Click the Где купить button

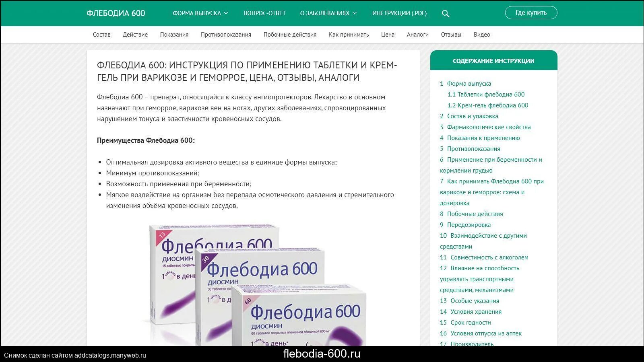point(531,13)
